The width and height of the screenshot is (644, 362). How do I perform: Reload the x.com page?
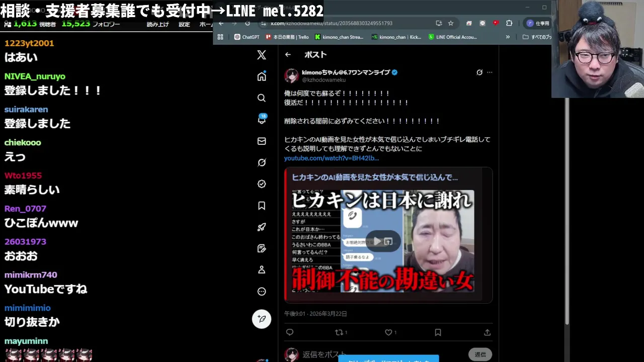pos(248,23)
